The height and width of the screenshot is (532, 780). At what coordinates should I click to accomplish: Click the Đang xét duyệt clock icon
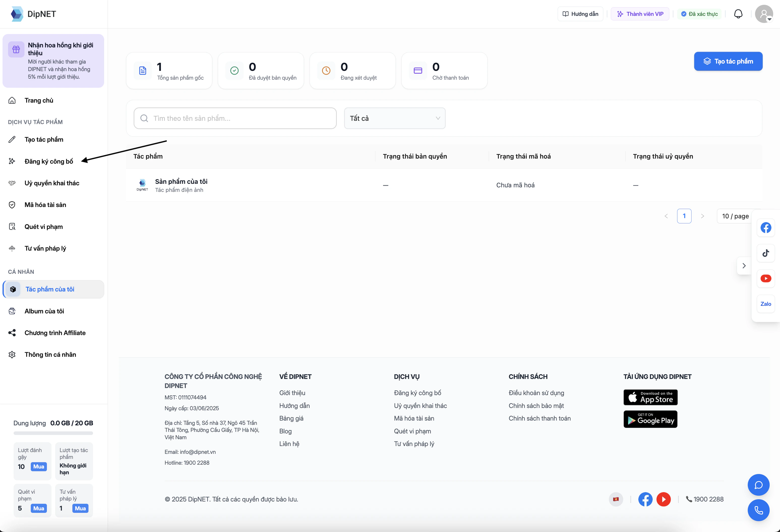point(326,71)
